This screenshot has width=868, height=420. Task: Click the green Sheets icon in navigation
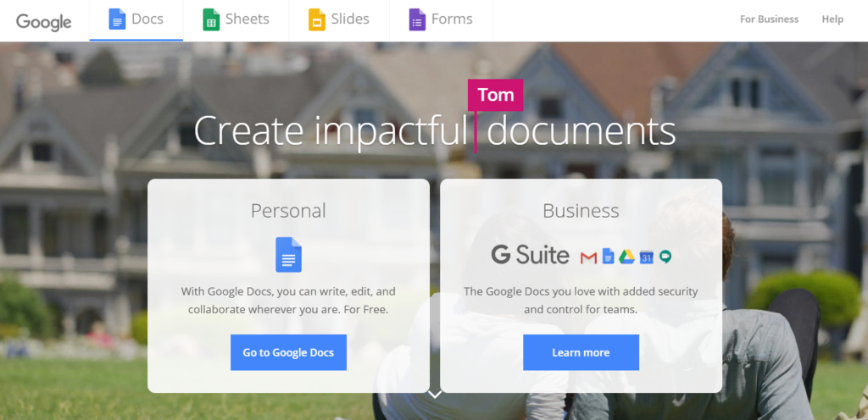(x=211, y=19)
